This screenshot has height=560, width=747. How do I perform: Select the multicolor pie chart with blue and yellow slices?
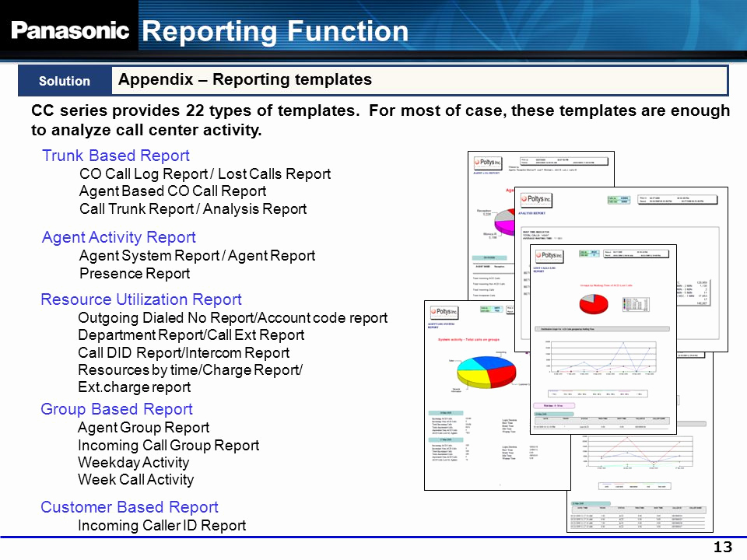click(486, 372)
